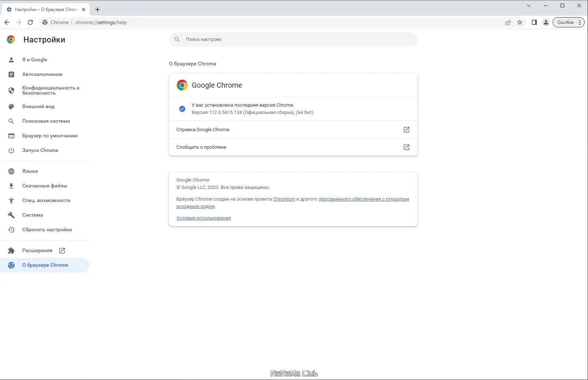Click the external link icon next to Расширения
The height and width of the screenshot is (380, 588).
click(x=62, y=250)
